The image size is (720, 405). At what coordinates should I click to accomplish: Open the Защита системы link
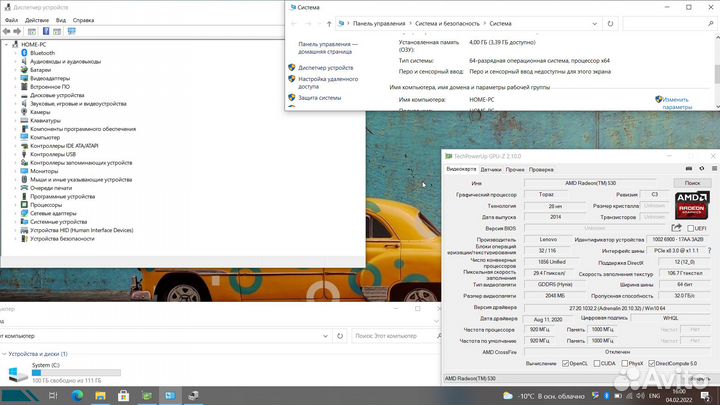(320, 98)
